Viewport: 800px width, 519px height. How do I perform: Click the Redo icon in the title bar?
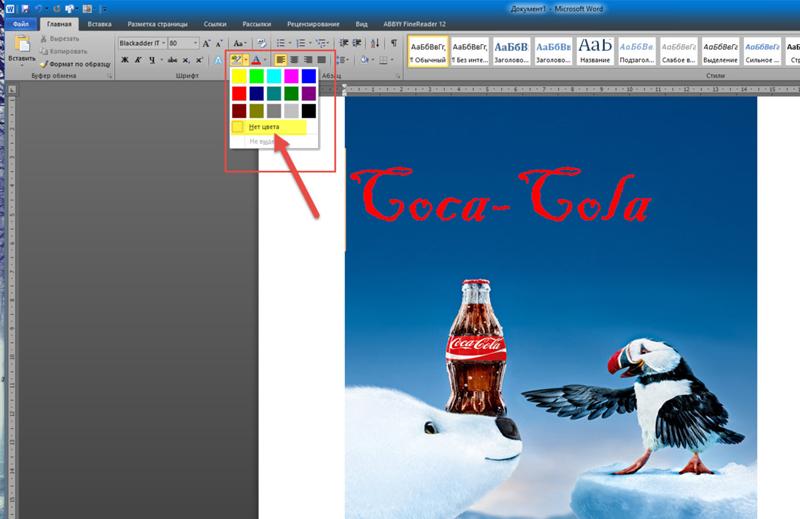(56, 9)
